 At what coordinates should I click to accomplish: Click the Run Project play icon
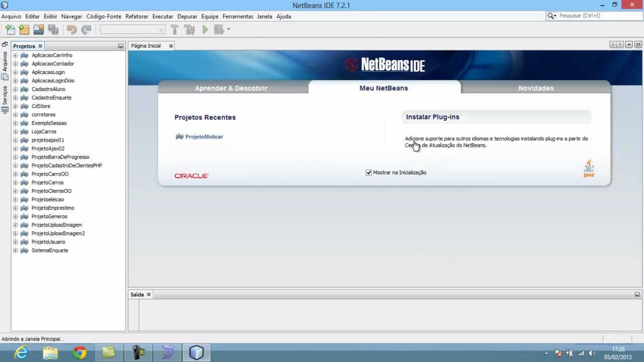(205, 30)
